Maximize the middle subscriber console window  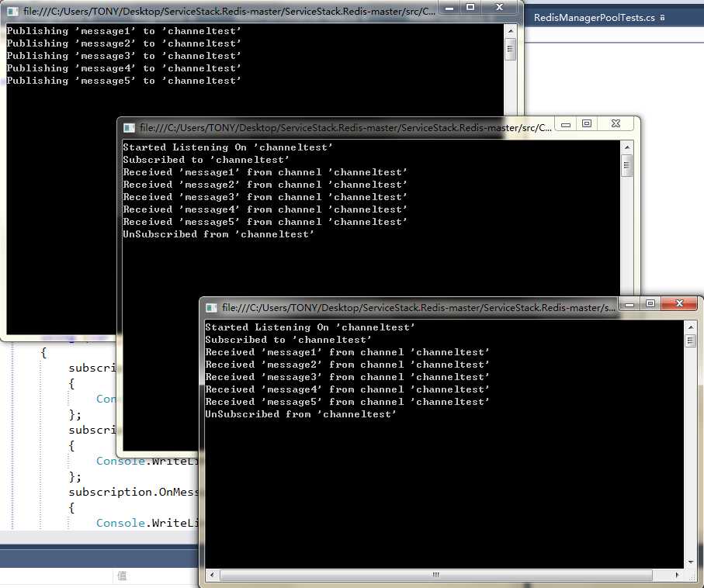click(x=587, y=123)
